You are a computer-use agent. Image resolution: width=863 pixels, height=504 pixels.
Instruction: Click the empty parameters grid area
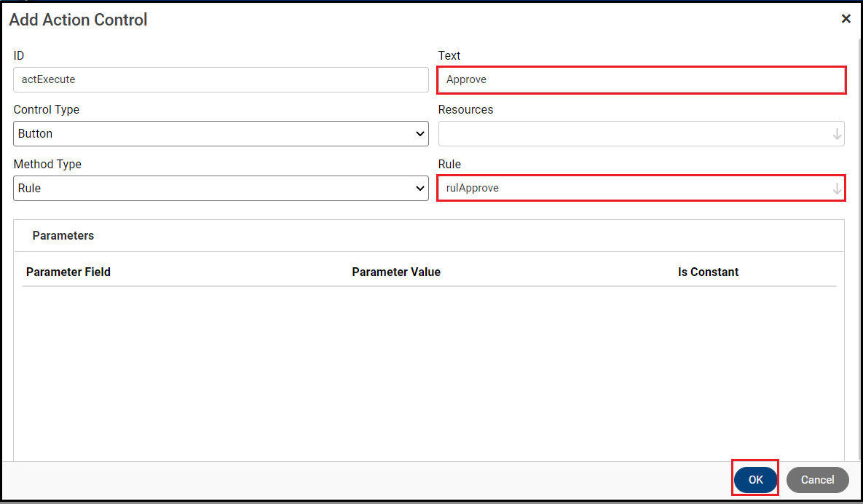click(x=428, y=371)
